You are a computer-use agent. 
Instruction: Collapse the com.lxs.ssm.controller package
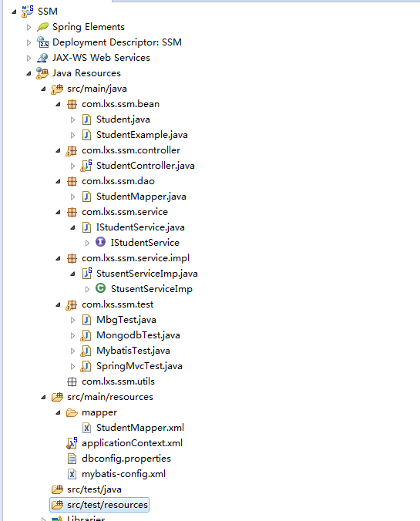point(58,150)
